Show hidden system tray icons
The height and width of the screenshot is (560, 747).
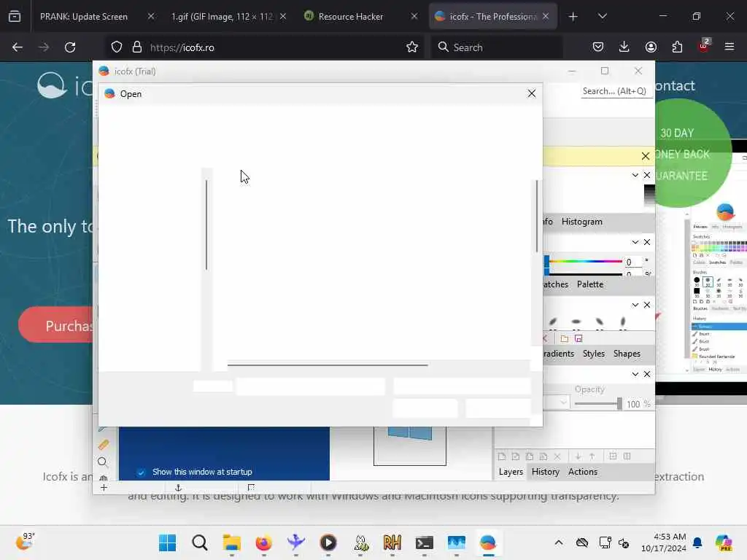(x=559, y=542)
